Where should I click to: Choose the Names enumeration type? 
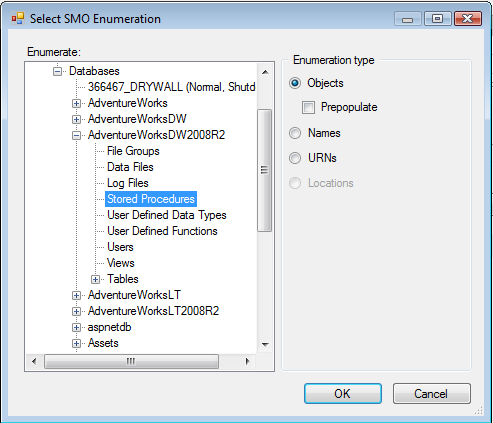[295, 133]
